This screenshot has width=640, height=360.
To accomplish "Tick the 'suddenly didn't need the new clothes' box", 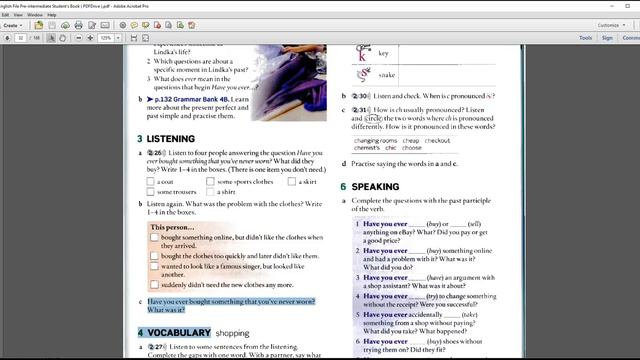I will tap(154, 284).
